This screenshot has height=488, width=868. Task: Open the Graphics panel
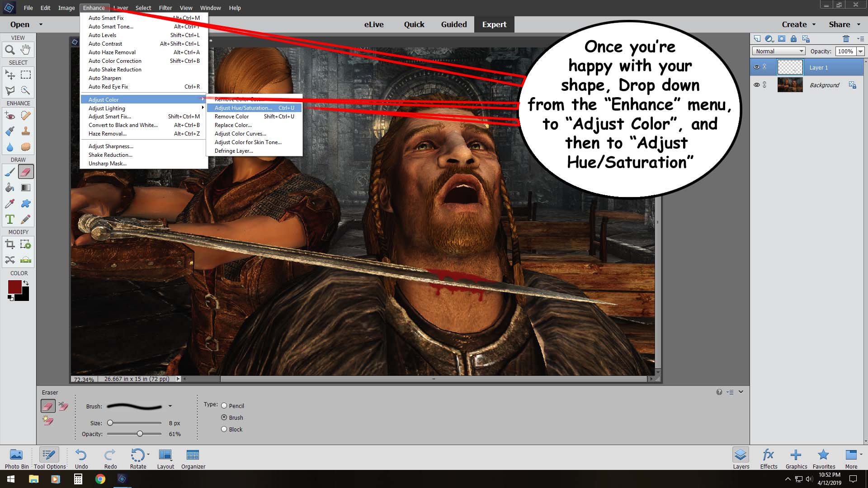click(796, 458)
